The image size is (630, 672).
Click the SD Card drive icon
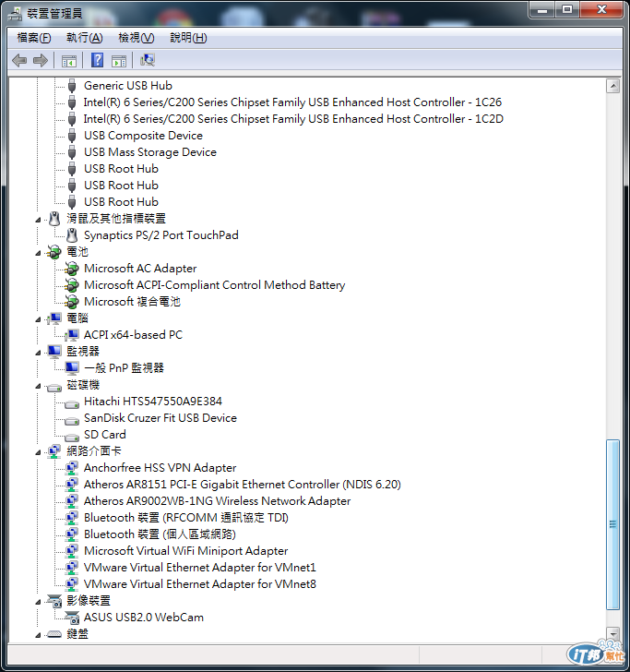(x=72, y=438)
